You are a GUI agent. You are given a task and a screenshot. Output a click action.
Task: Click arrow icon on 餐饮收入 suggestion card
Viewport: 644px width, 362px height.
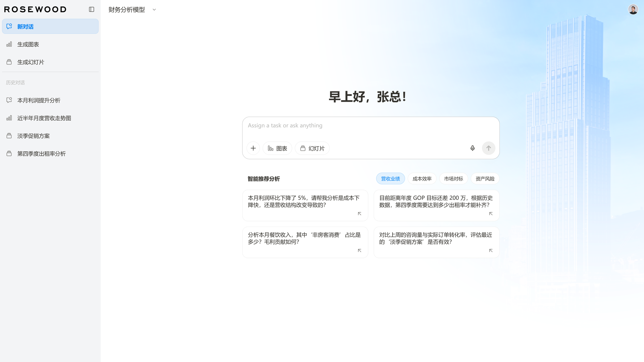(x=359, y=251)
